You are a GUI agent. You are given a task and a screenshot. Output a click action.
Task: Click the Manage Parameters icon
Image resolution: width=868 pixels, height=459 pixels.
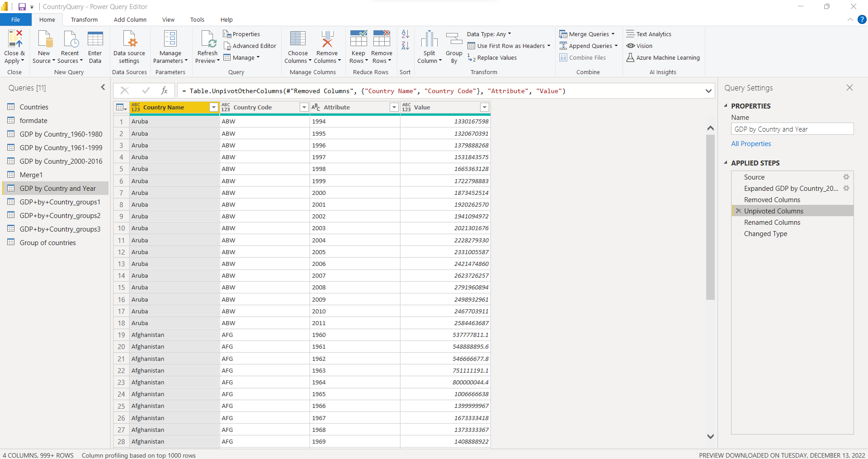coord(170,39)
